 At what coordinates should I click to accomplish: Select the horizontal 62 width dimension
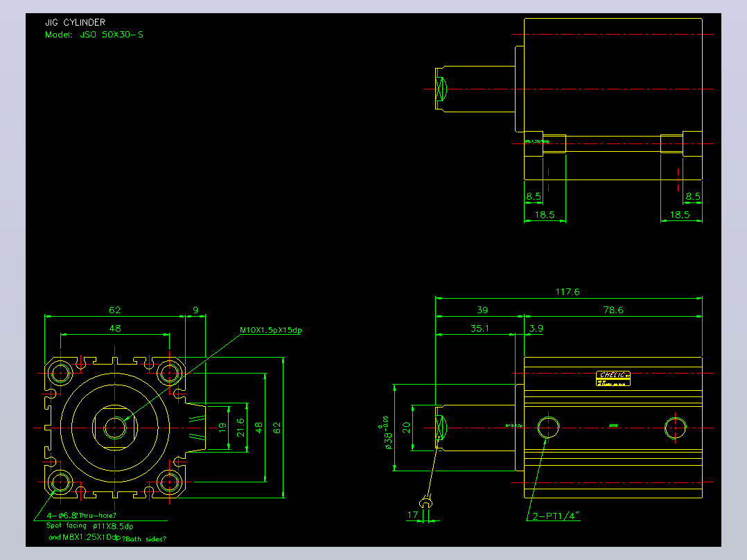tap(115, 310)
